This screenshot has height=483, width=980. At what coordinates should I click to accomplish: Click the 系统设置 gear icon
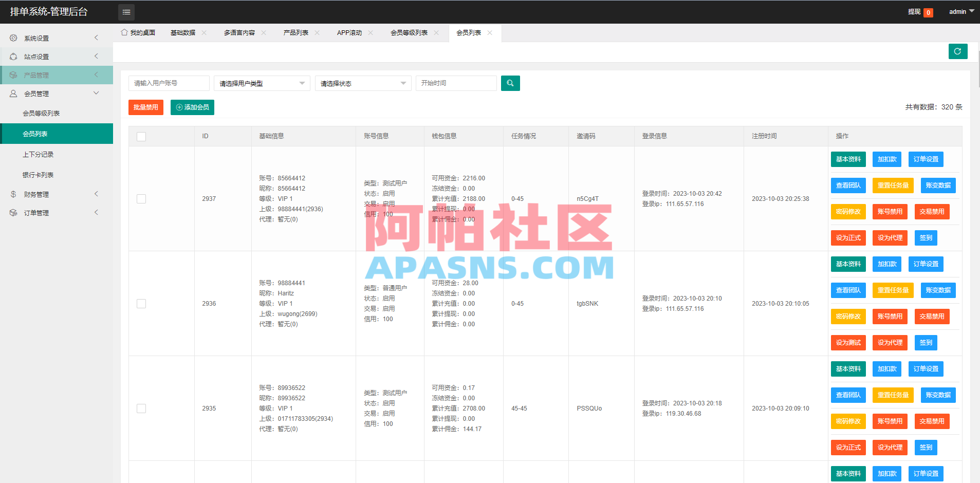(13, 38)
